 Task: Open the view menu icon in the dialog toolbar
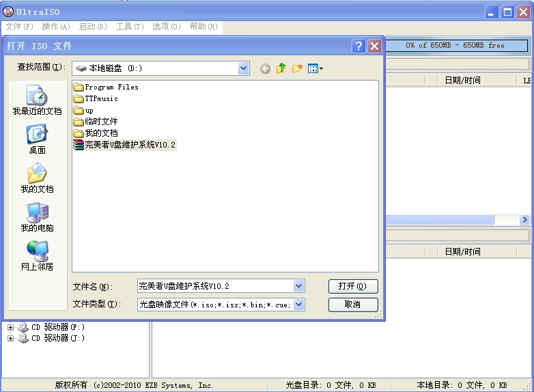(315, 68)
